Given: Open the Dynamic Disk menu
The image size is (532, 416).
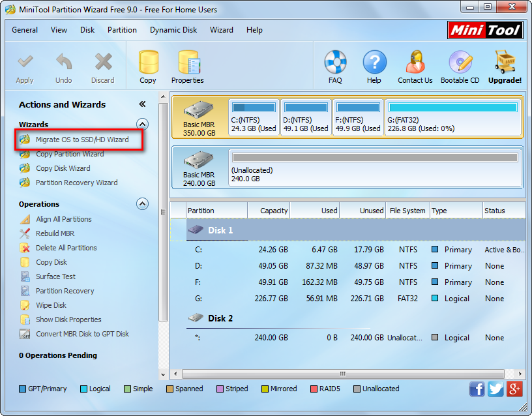Looking at the screenshot, I should [173, 30].
